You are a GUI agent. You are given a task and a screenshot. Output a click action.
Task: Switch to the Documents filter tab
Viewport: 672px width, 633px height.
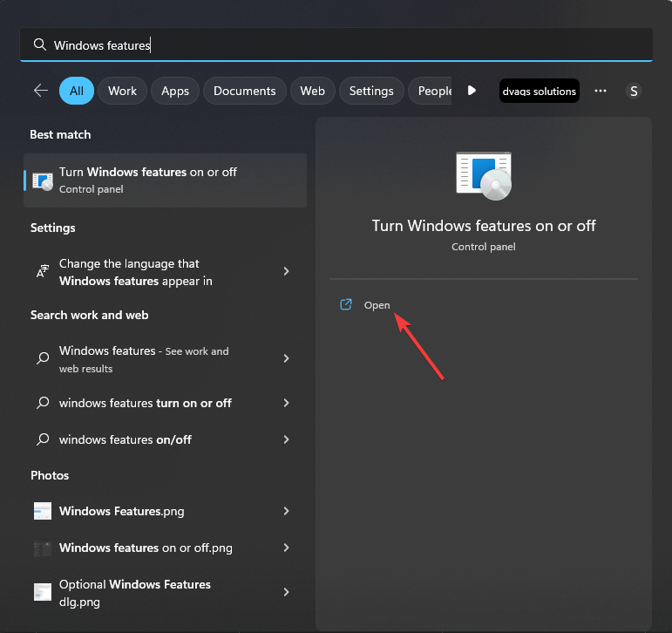point(244,91)
